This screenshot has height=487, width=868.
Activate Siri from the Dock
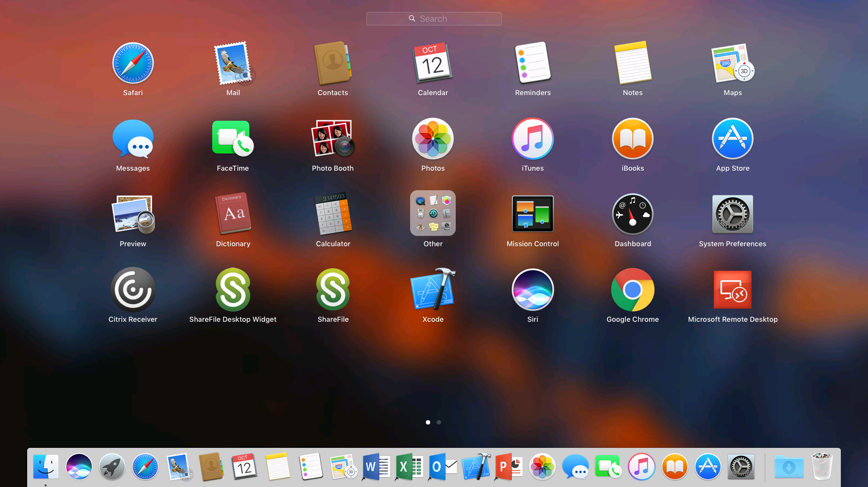point(79,467)
